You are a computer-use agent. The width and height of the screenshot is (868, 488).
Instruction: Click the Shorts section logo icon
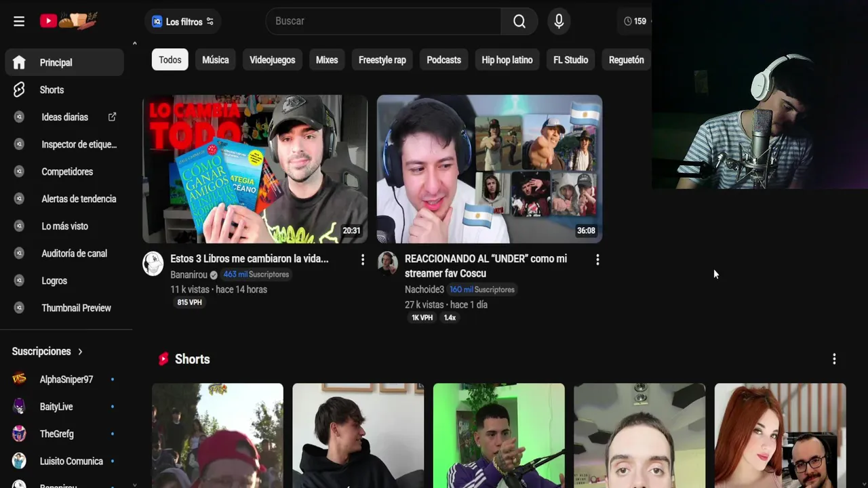(x=163, y=359)
